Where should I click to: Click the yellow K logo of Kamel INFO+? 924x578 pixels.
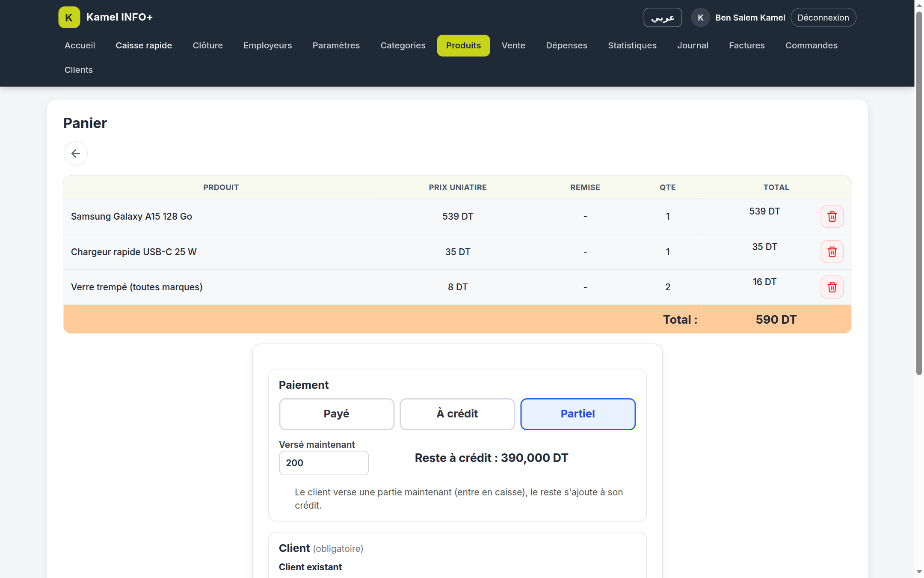tap(69, 17)
